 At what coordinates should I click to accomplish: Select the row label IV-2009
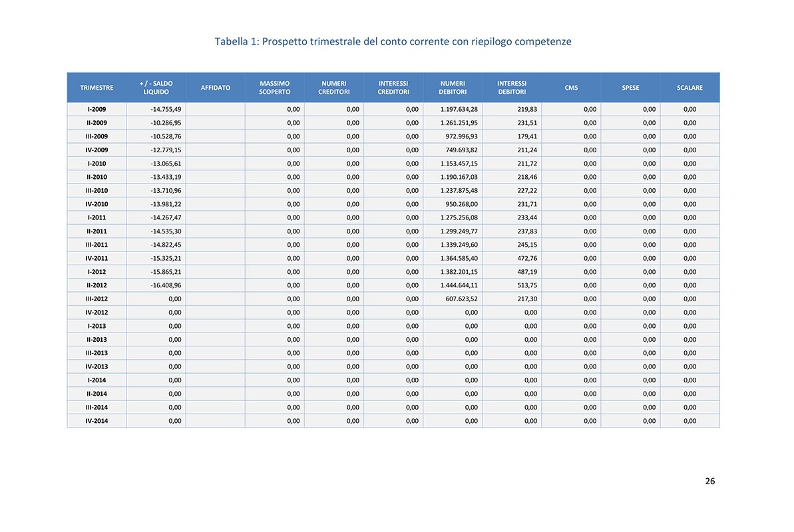(x=97, y=150)
